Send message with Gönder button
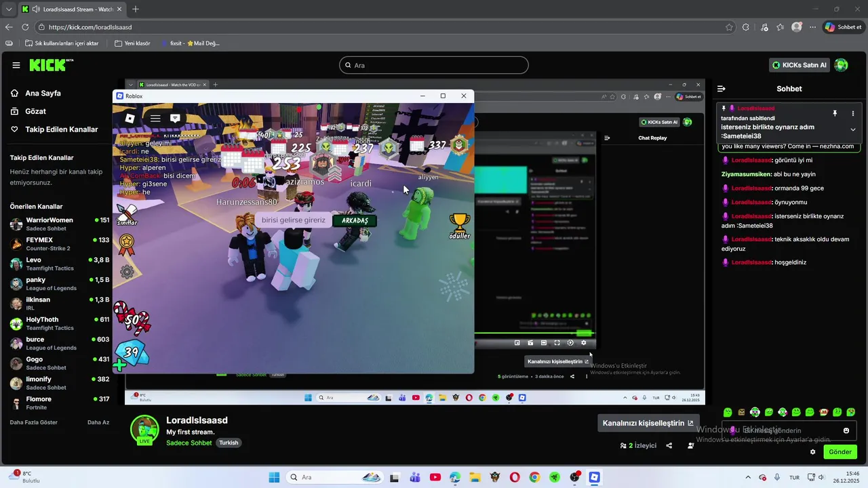 coord(840,452)
